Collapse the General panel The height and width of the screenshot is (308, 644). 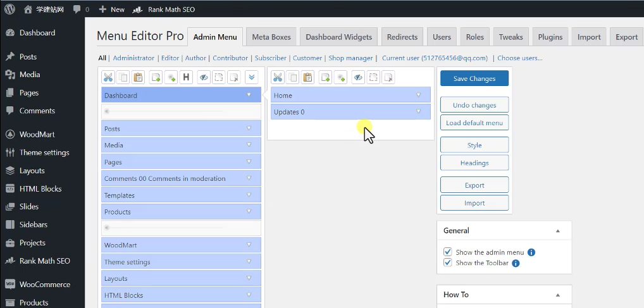(x=558, y=231)
